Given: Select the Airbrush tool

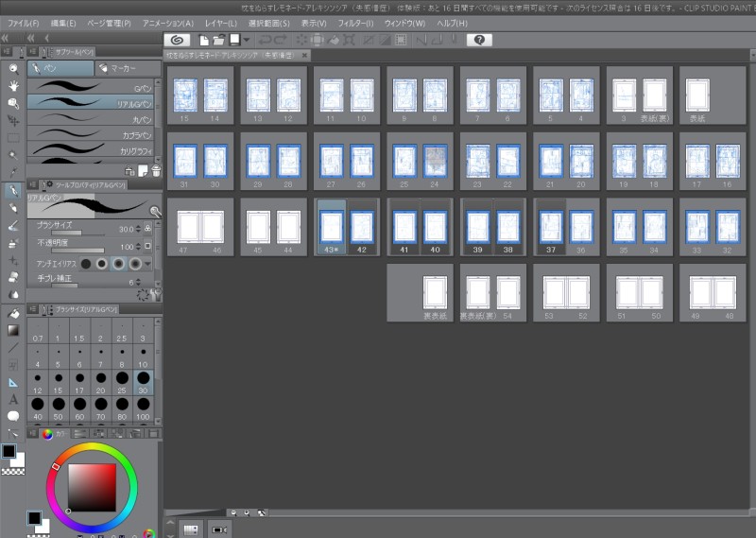Looking at the screenshot, I should (13, 243).
